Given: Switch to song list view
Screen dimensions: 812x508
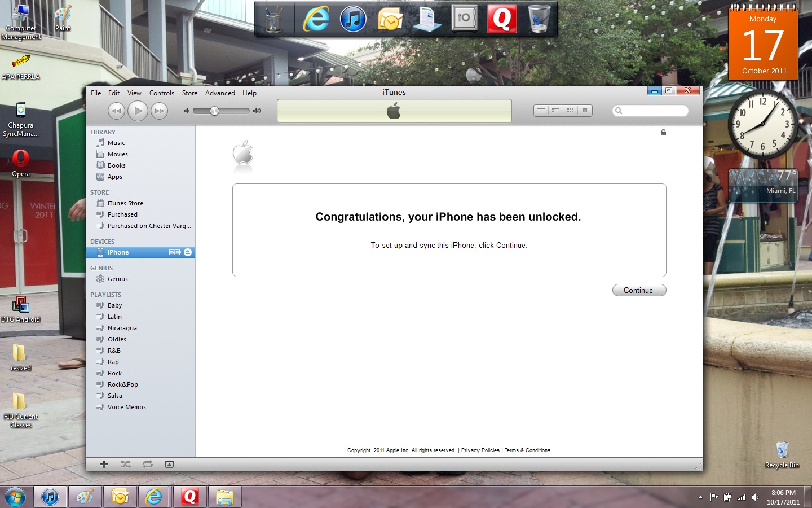Looking at the screenshot, I should pyautogui.click(x=541, y=111).
